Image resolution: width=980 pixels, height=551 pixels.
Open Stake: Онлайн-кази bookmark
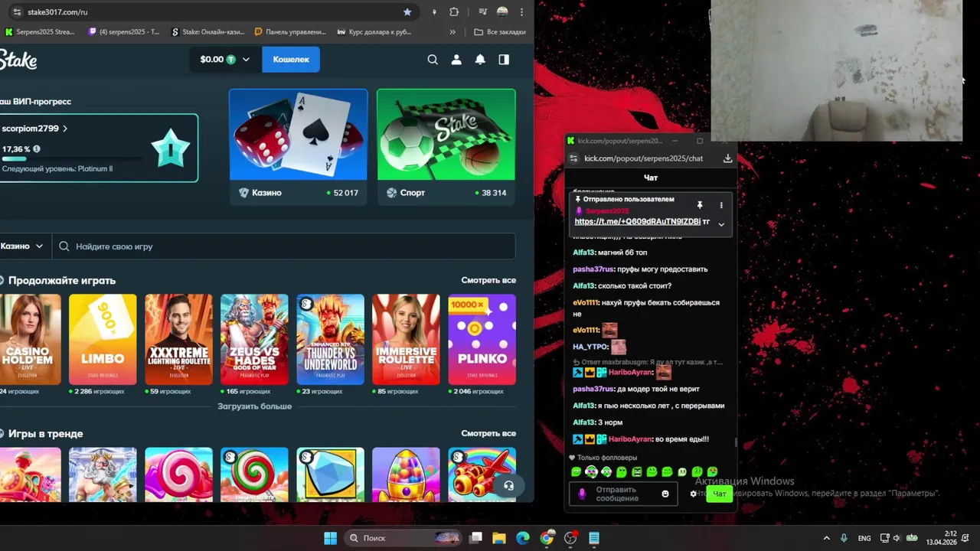[x=208, y=32]
